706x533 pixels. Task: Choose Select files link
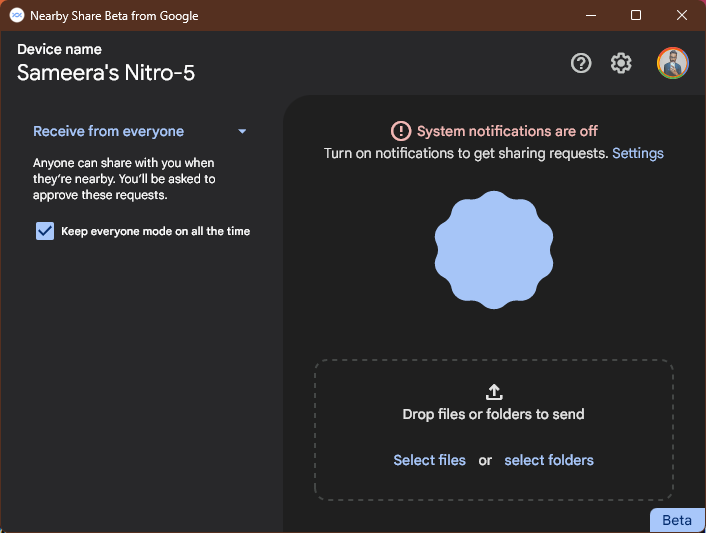pyautogui.click(x=430, y=460)
